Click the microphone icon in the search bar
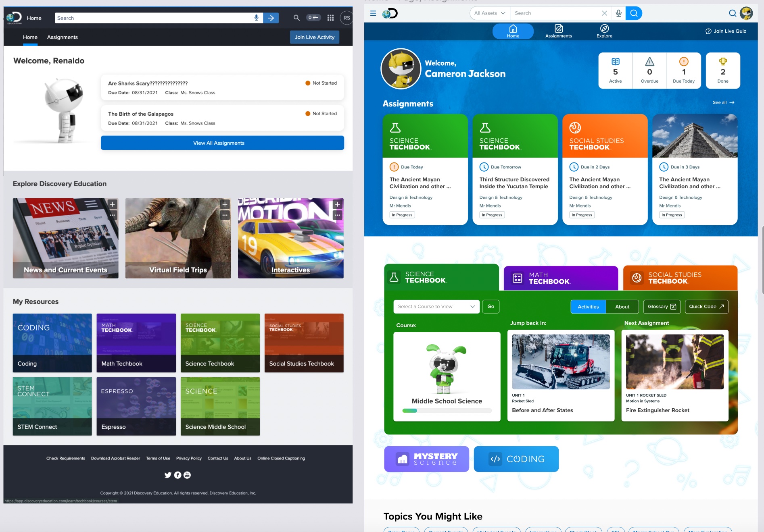Viewport: 764px width, 532px height. pyautogui.click(x=256, y=18)
